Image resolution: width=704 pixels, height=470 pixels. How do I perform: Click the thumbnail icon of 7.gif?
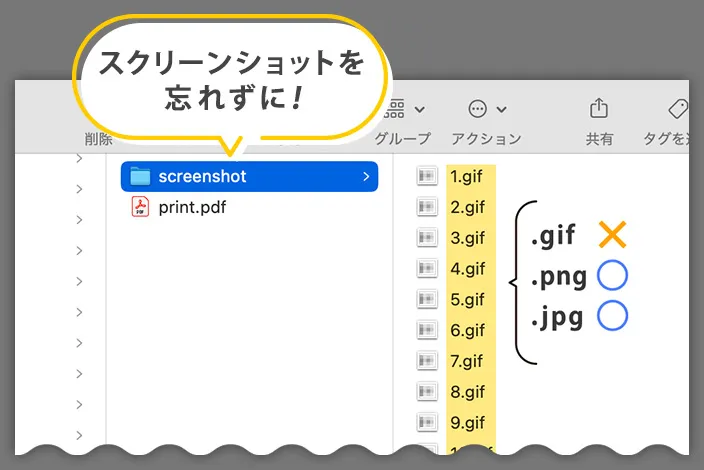point(427,360)
